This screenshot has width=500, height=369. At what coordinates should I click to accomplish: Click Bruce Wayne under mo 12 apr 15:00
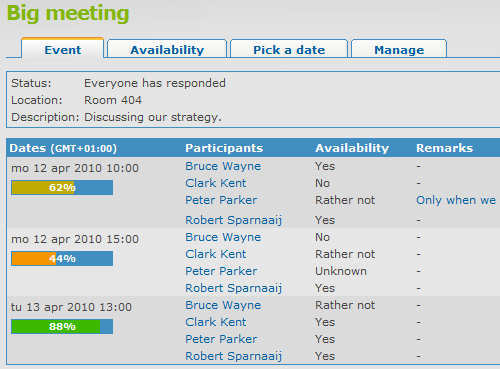(x=223, y=237)
